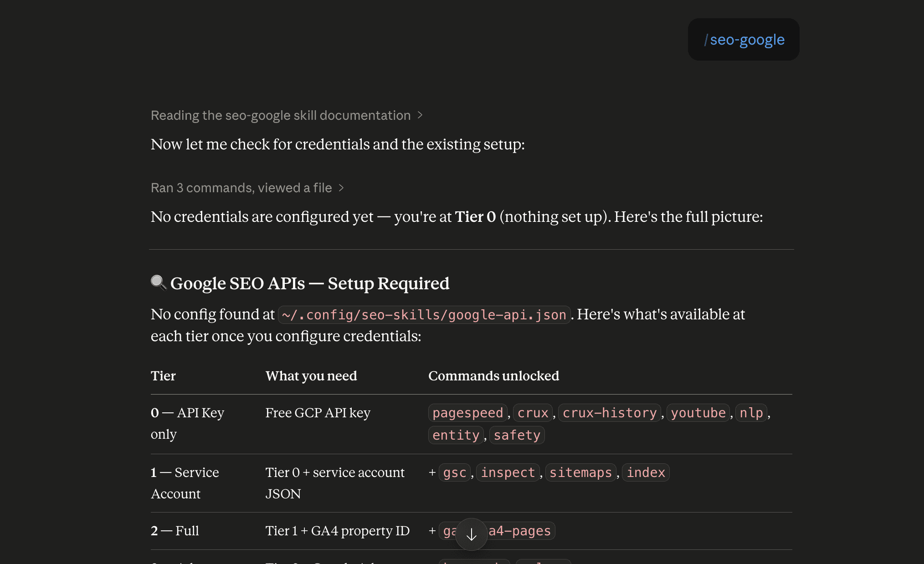Click the /seo-google message bubble
Viewport: 924px width, 564px height.
click(744, 40)
